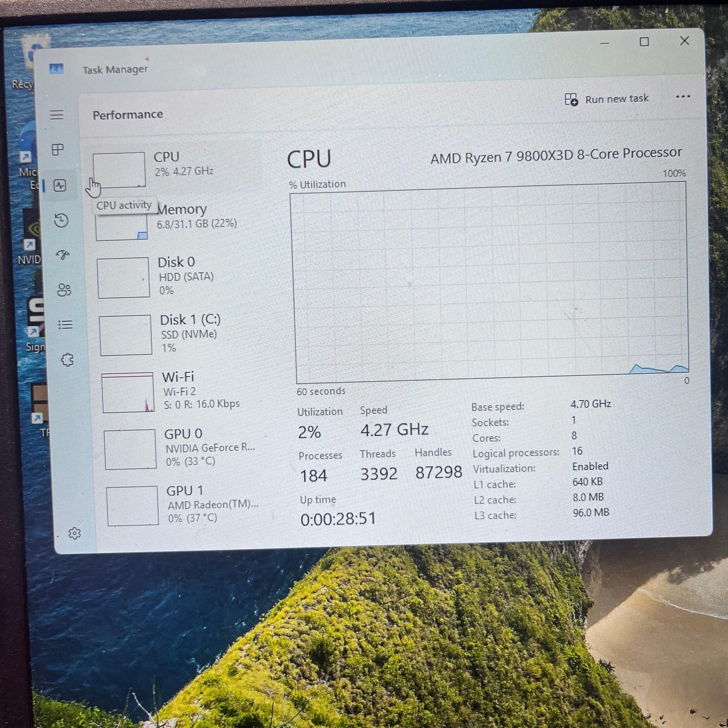
Task: Click the NVIDIA desktop shortcut
Action: tap(31, 237)
